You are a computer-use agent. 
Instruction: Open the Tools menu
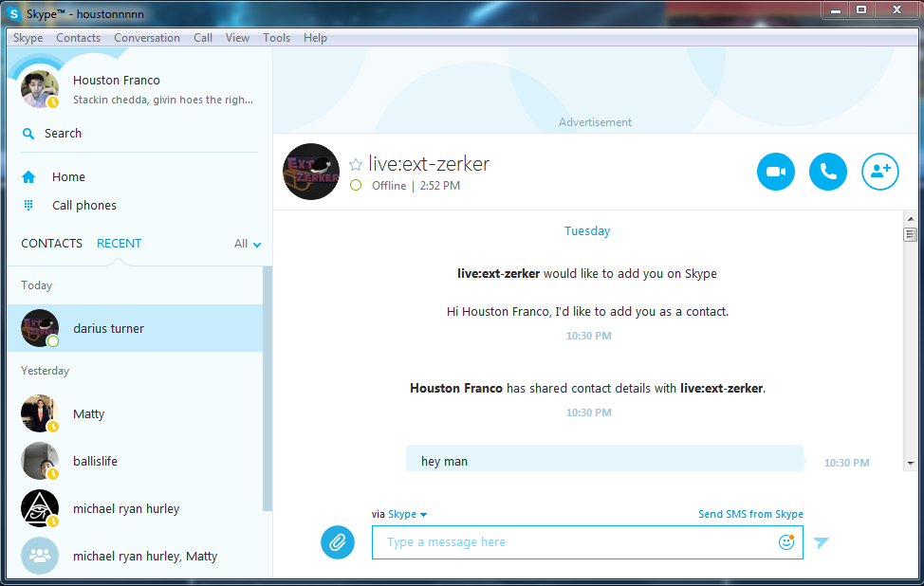276,38
